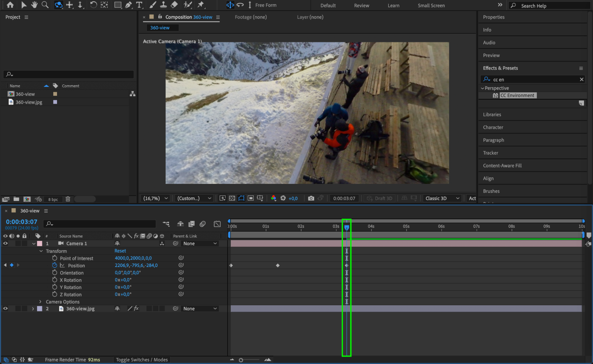The image size is (593, 364).
Task: Select the Zoom tool in toolbar
Action: [45, 5]
